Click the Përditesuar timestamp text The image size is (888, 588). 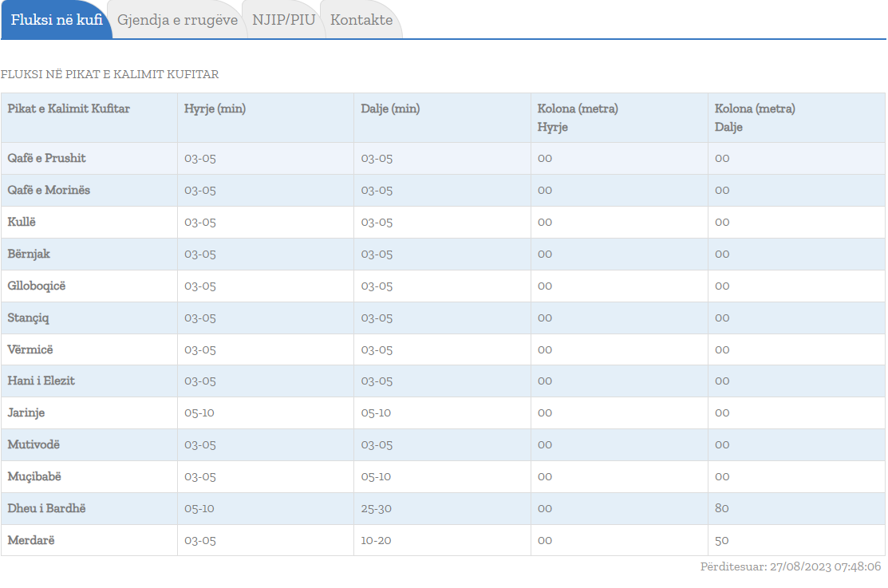point(790,566)
